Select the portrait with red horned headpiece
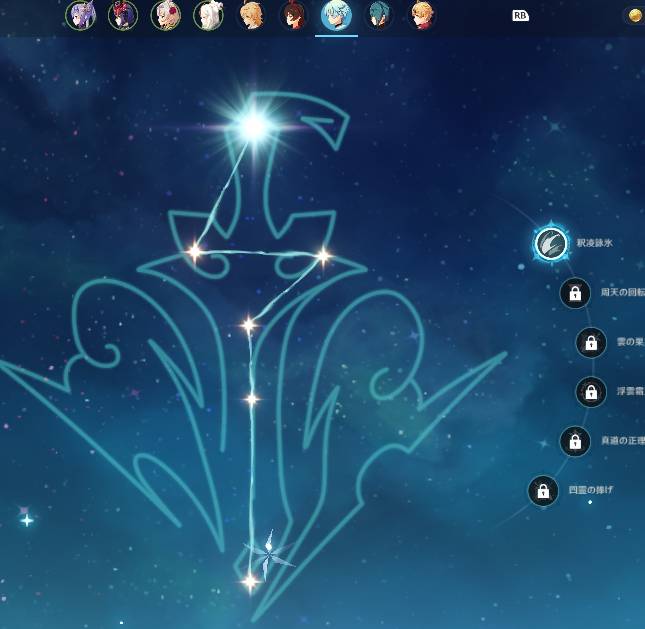 (x=123, y=16)
